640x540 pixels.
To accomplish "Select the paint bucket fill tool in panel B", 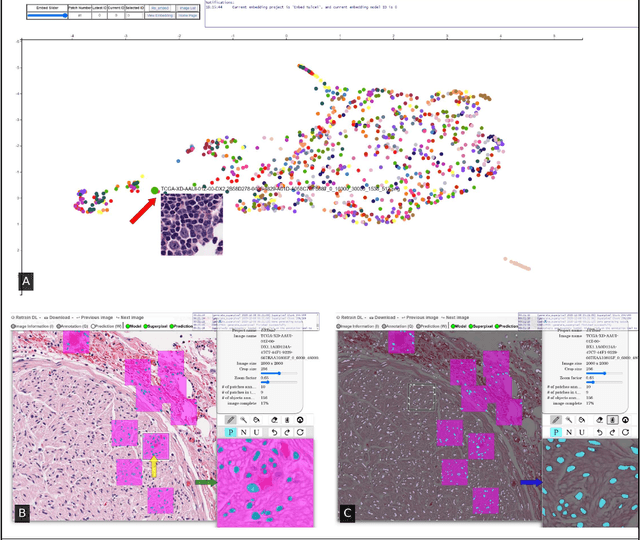I will tap(256, 420).
